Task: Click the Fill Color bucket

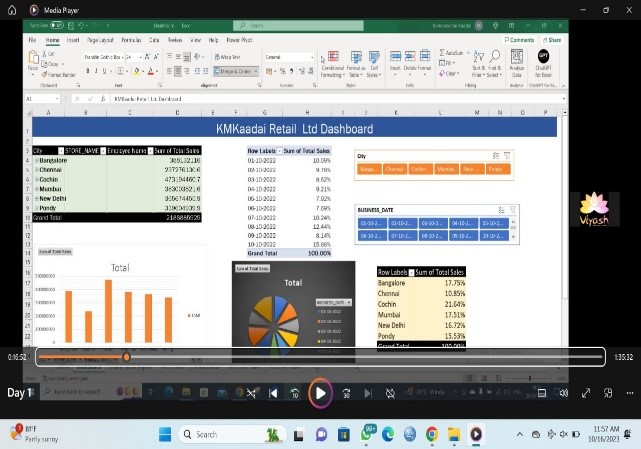Action: pos(137,71)
